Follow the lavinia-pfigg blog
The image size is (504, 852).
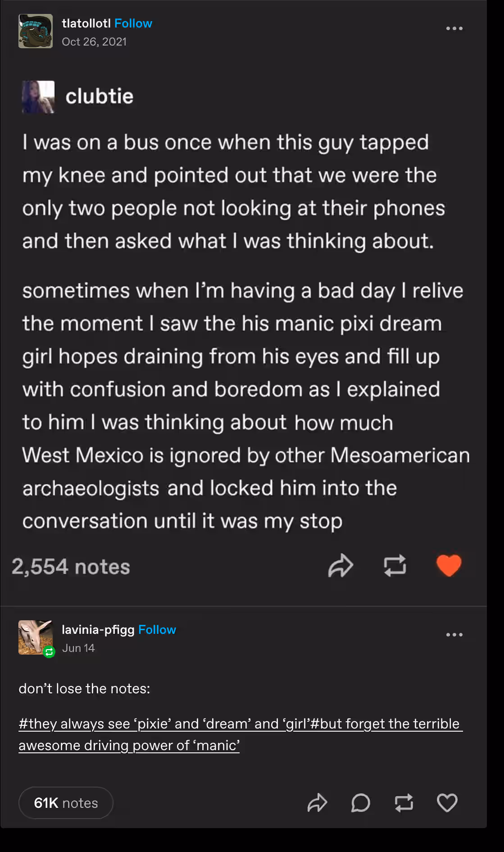coord(157,630)
